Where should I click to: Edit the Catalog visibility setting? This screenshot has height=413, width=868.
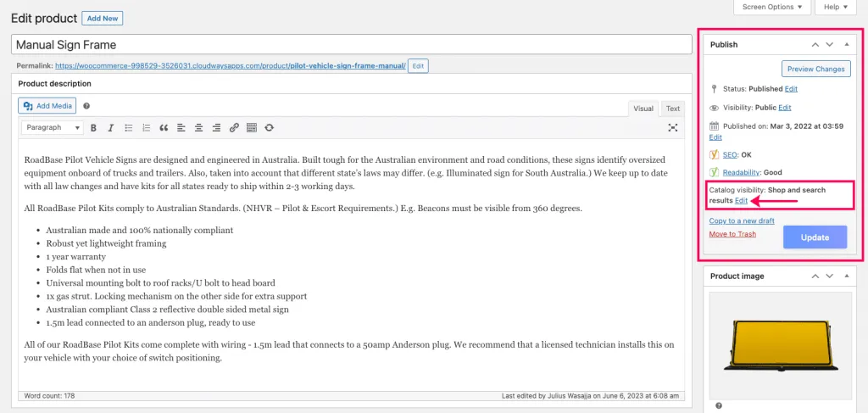(x=741, y=200)
